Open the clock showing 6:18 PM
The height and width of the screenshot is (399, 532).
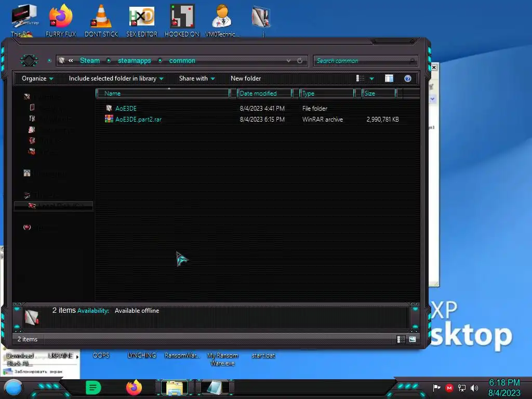(504, 388)
